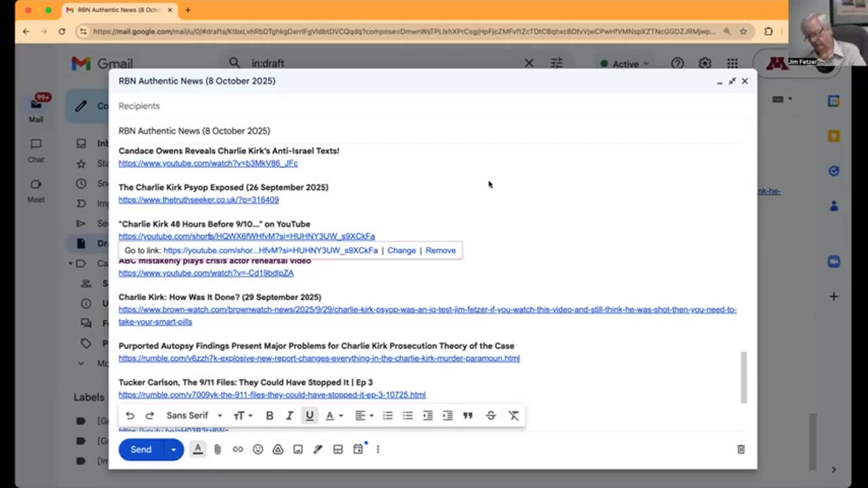Insert signature with the pen icon
Image resolution: width=868 pixels, height=488 pixels.
(x=317, y=449)
